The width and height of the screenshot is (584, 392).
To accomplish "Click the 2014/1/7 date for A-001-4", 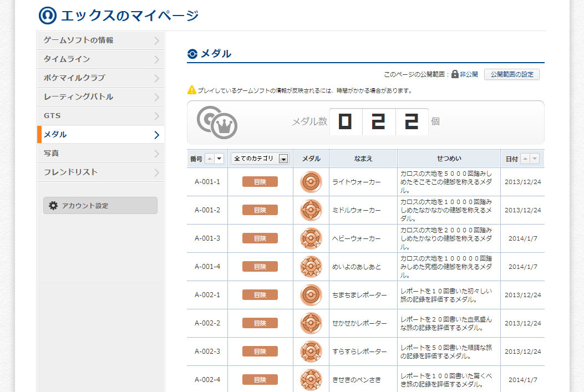I will 522,267.
